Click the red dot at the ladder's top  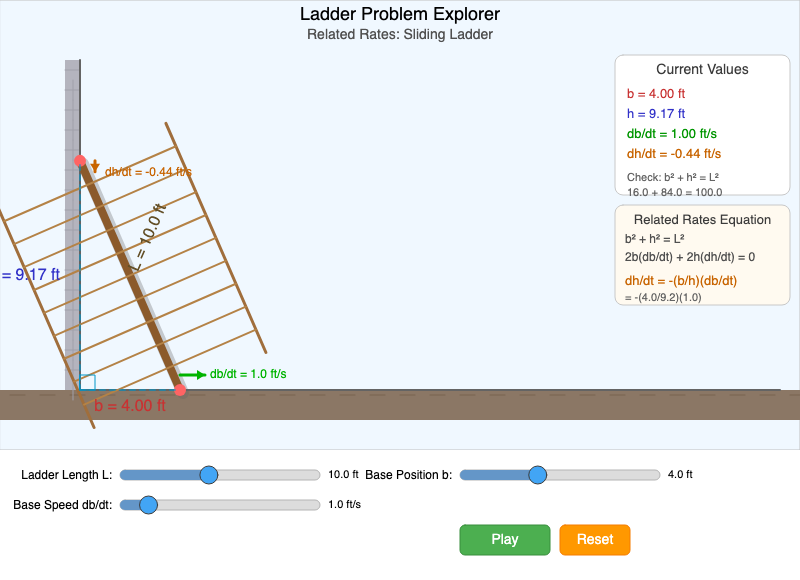[78, 160]
